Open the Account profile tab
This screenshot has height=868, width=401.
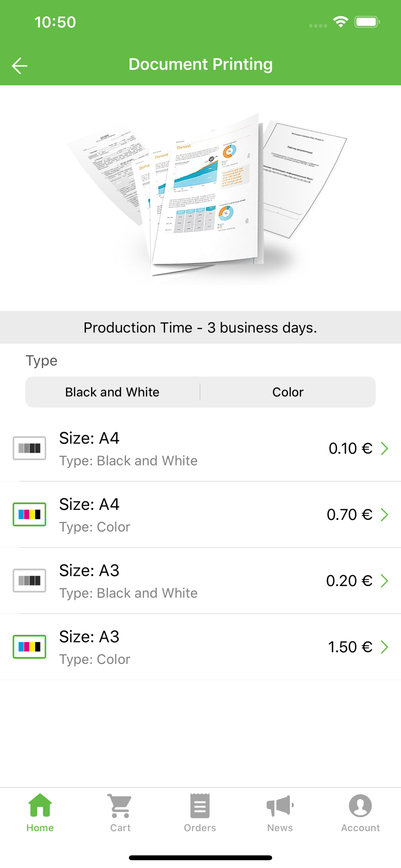coord(360,812)
